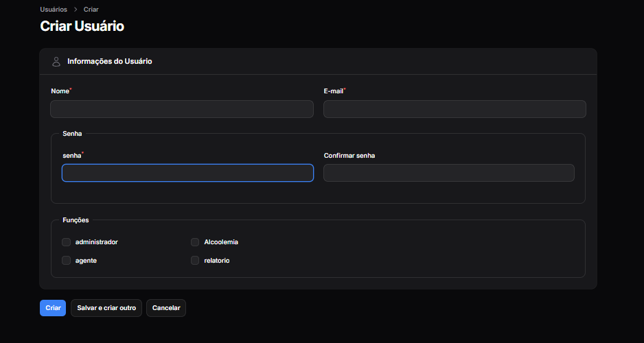
Task: Select the senha password field
Action: (187, 173)
